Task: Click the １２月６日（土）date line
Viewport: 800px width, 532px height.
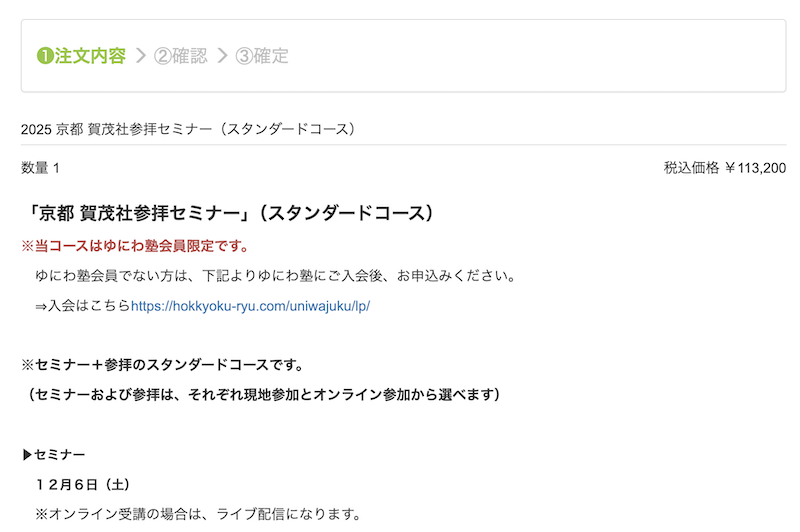Action: coord(82,485)
